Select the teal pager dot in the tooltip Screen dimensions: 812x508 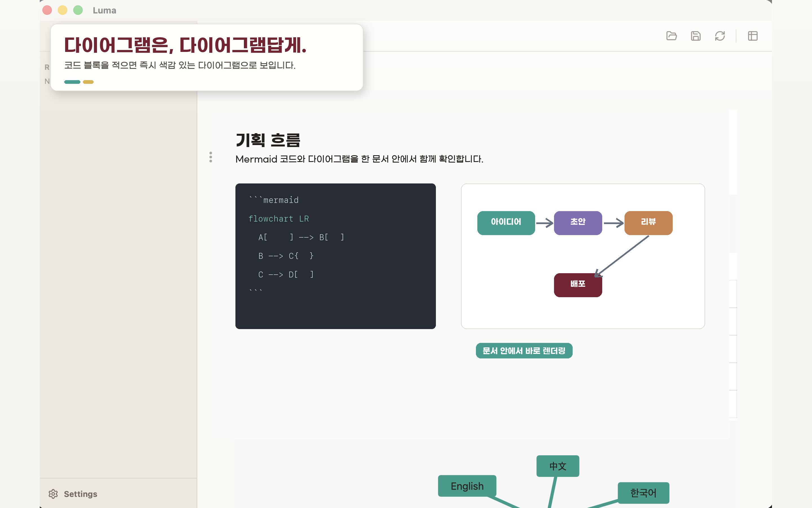[x=72, y=82]
